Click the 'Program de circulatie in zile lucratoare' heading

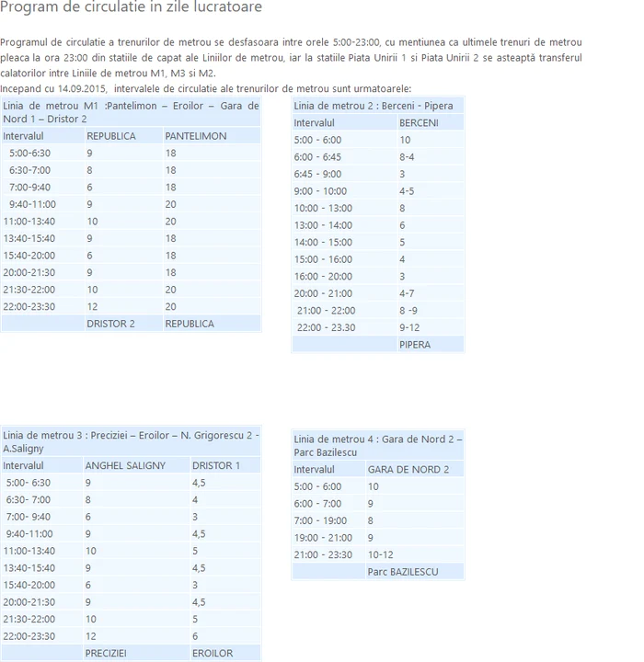[x=131, y=8]
